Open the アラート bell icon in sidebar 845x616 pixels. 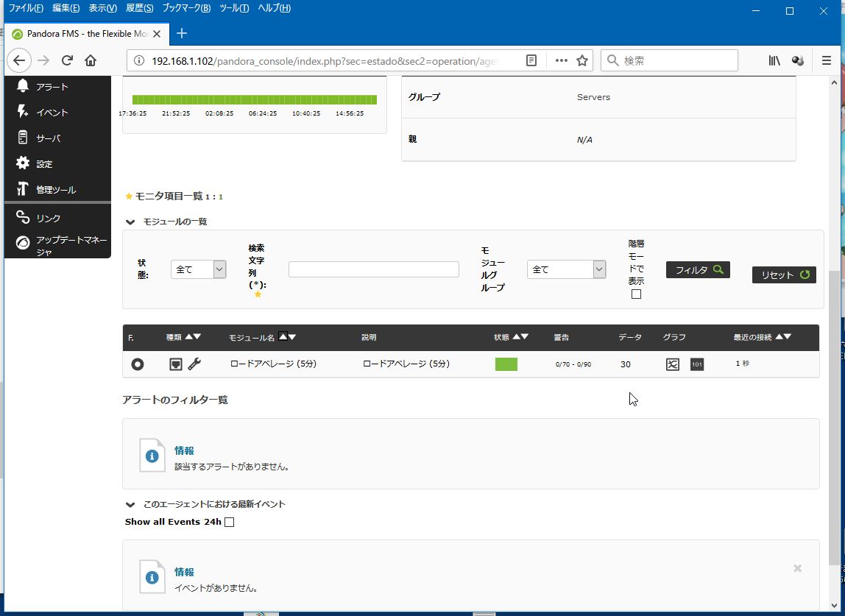point(23,85)
